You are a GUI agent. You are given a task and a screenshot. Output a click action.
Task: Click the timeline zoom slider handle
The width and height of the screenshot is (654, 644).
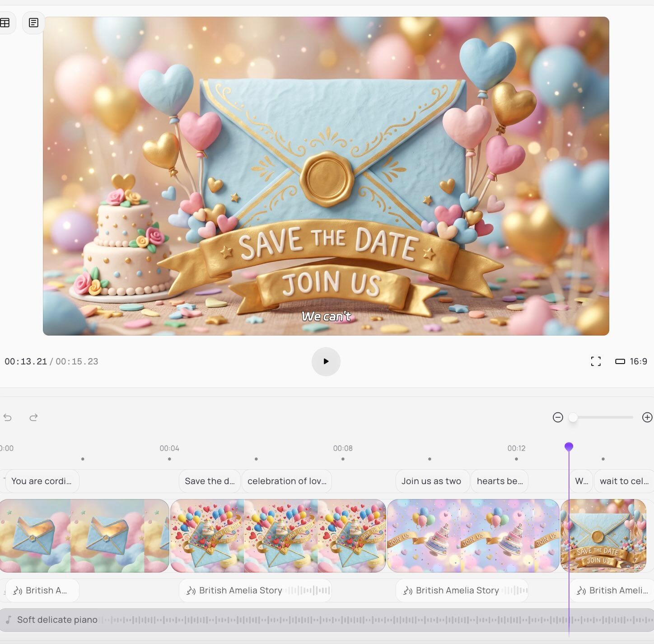pyautogui.click(x=573, y=417)
